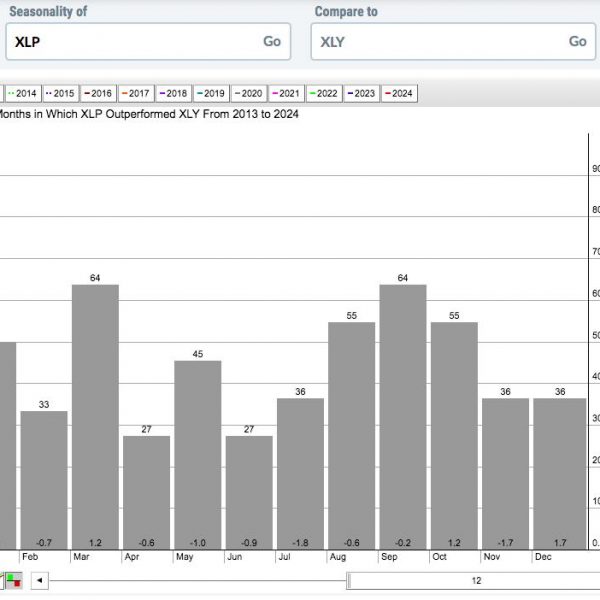
Task: Click the -1.7 value in November bar
Action: [505, 543]
